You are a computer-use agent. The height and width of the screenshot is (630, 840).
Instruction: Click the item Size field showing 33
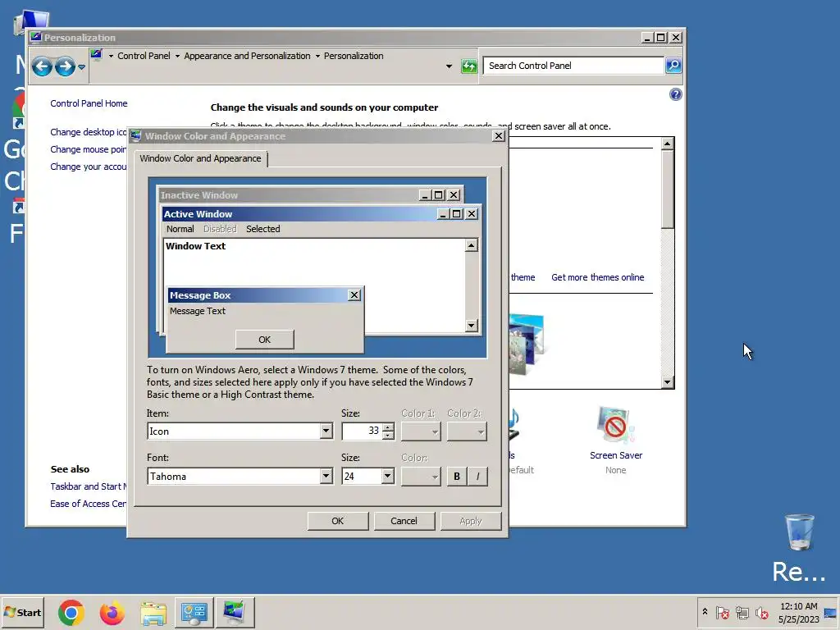[363, 431]
